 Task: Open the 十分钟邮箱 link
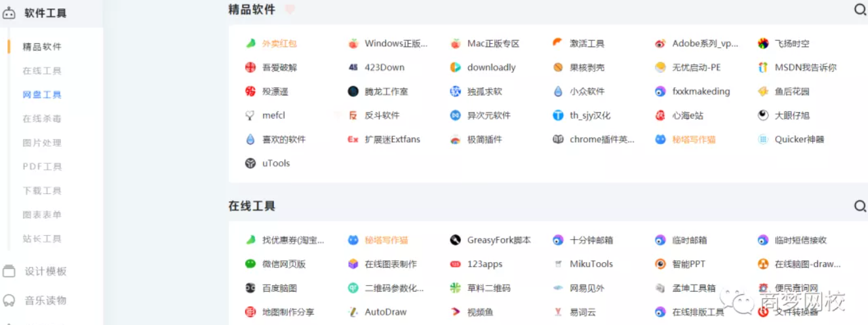click(591, 240)
